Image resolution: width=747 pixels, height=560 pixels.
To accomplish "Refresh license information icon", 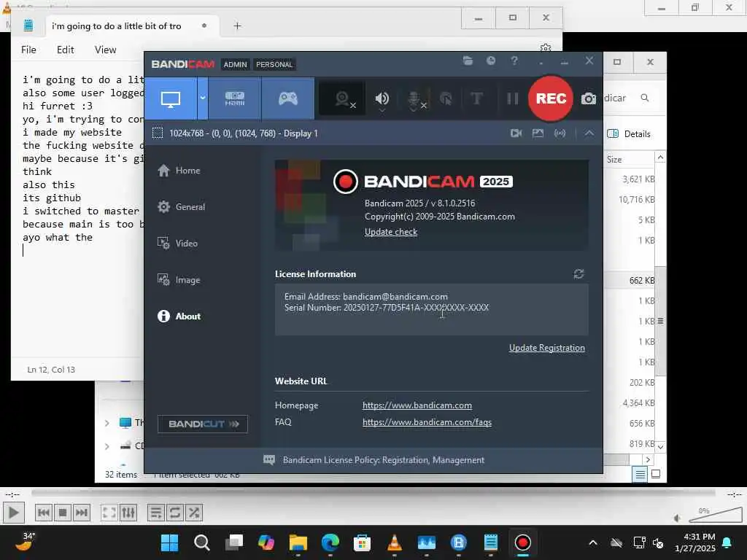I will (x=578, y=274).
